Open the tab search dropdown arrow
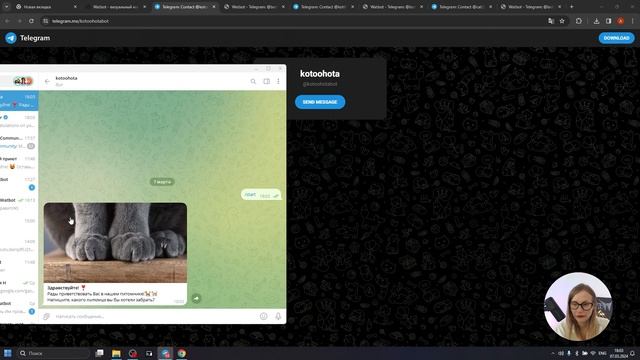Image resolution: width=640 pixels, height=360 pixels. pyautogui.click(x=6, y=7)
